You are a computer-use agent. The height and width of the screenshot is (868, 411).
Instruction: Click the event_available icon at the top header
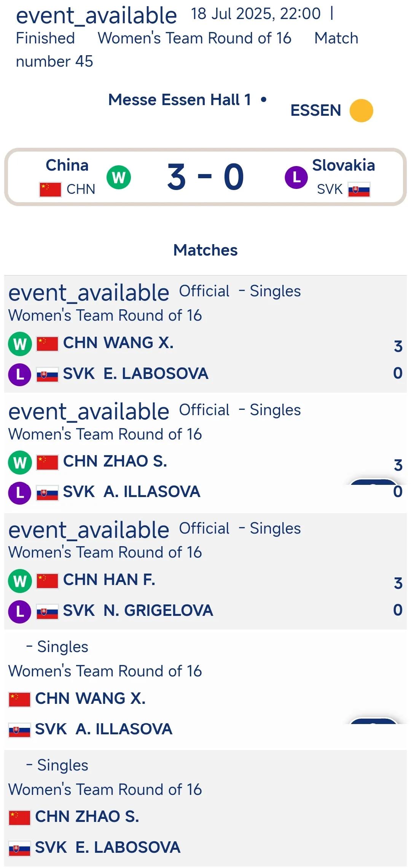96,16
